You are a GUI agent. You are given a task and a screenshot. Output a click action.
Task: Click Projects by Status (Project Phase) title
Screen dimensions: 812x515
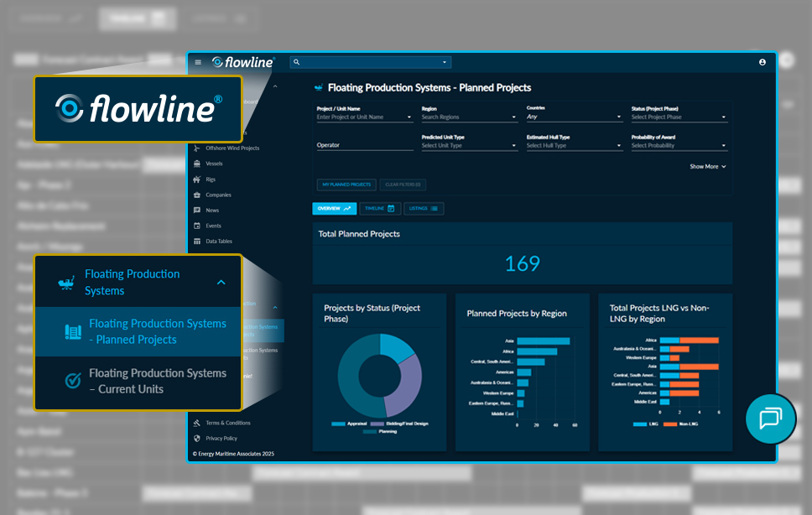click(372, 313)
